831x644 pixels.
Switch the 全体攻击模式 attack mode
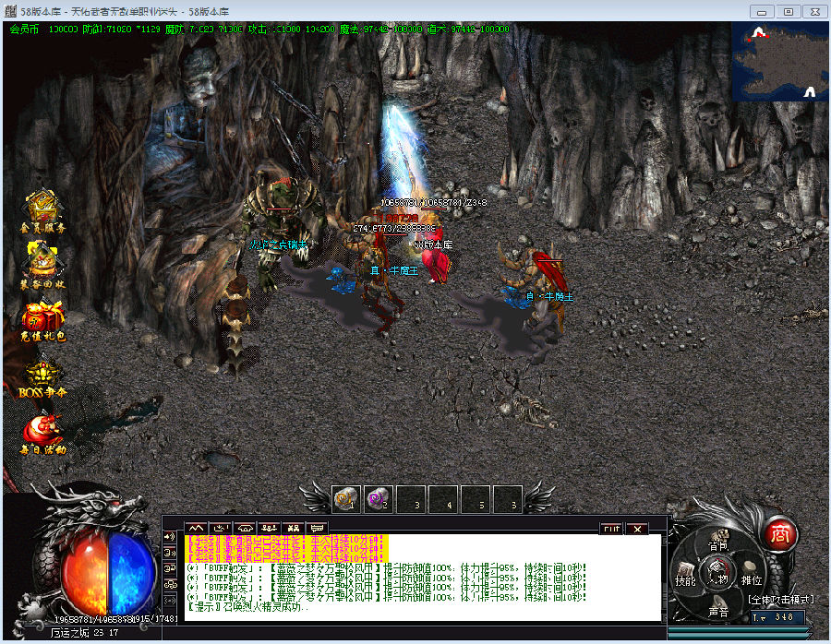[780, 600]
